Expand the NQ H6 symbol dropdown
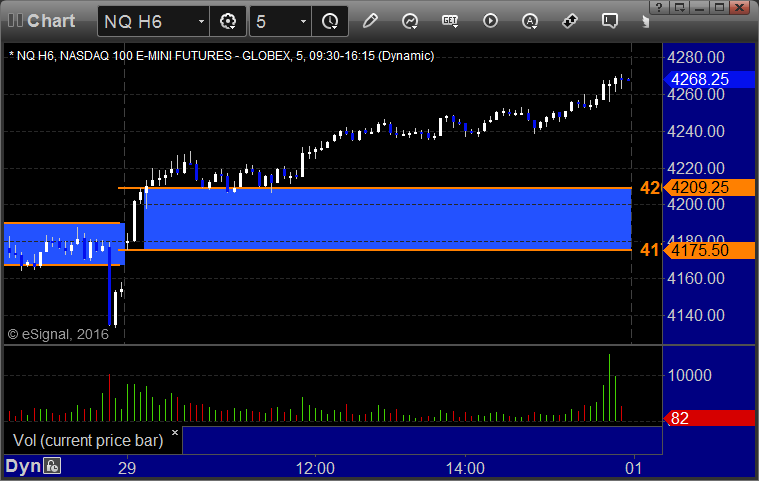 (x=201, y=21)
